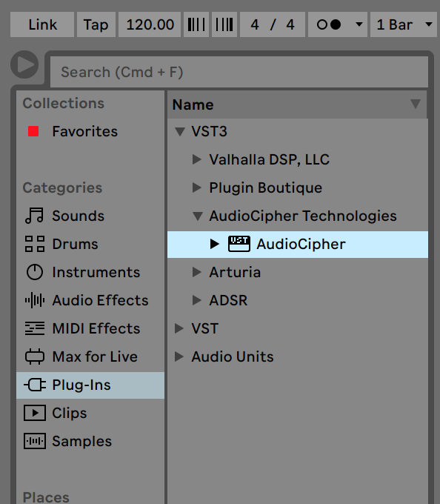Select the Instruments category icon
The image size is (440, 504).
coord(34,272)
